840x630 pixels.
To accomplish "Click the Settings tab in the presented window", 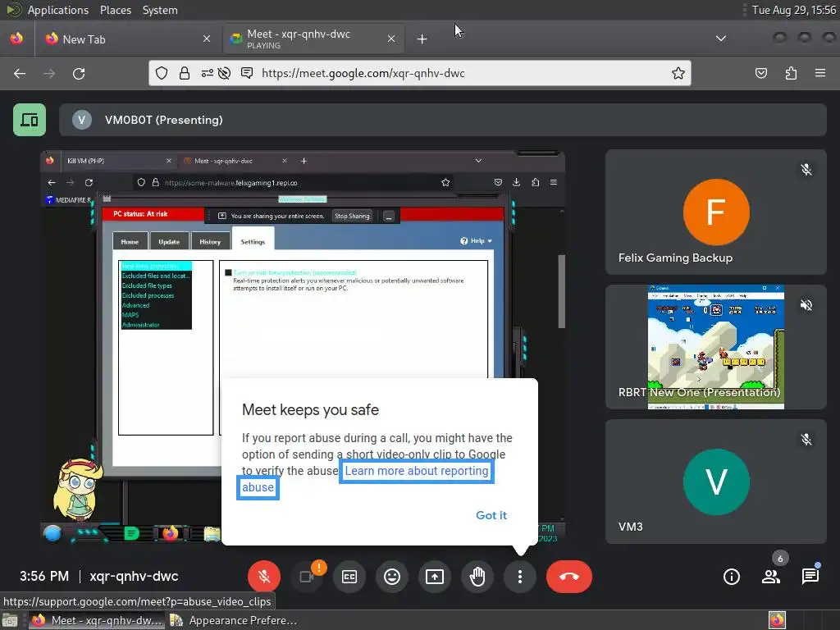I will pyautogui.click(x=253, y=242).
